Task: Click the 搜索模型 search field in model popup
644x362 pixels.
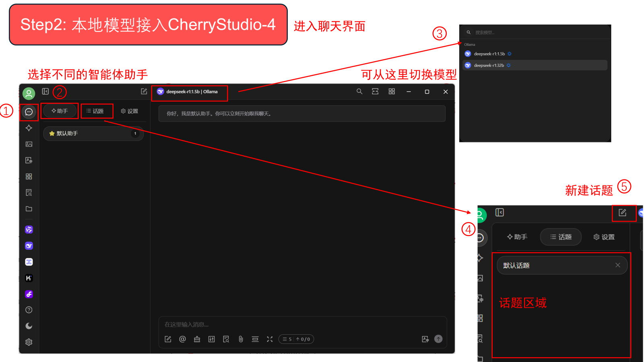Action: tap(535, 32)
